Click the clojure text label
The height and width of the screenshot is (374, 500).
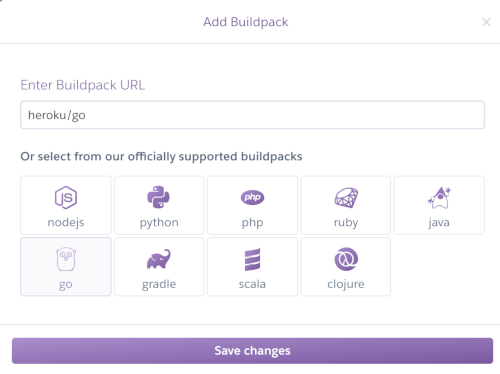pos(346,284)
